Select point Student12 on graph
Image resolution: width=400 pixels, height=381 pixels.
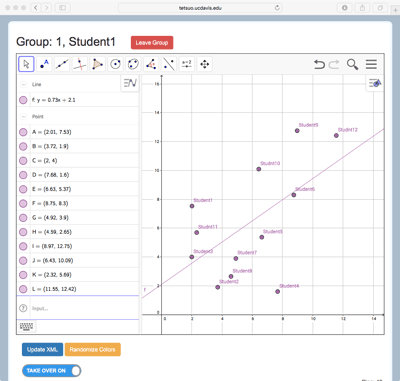click(x=336, y=135)
